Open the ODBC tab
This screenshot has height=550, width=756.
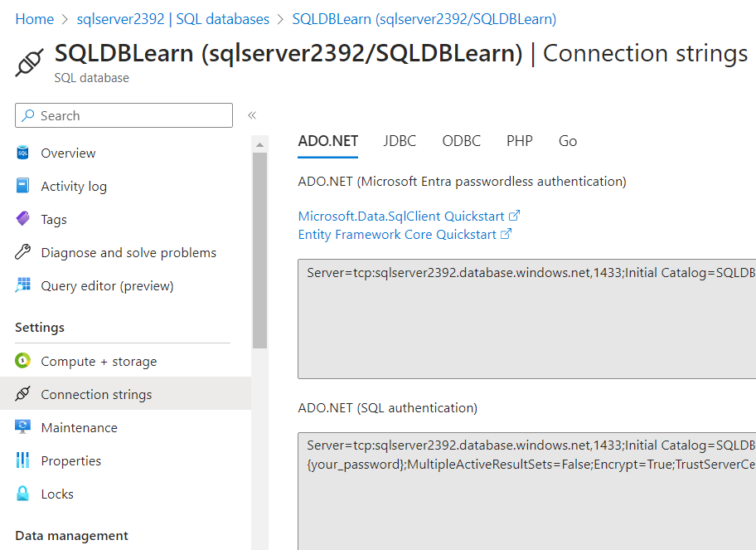pos(462,141)
